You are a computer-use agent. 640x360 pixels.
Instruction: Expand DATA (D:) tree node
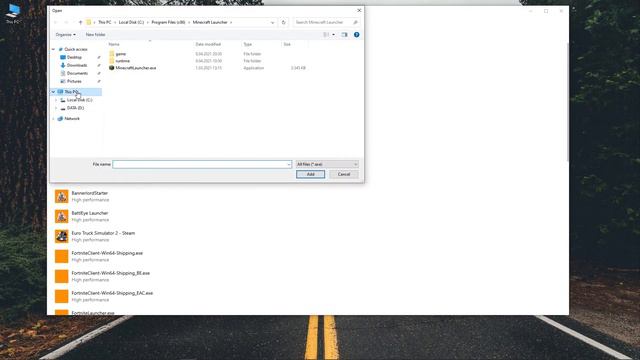point(56,108)
